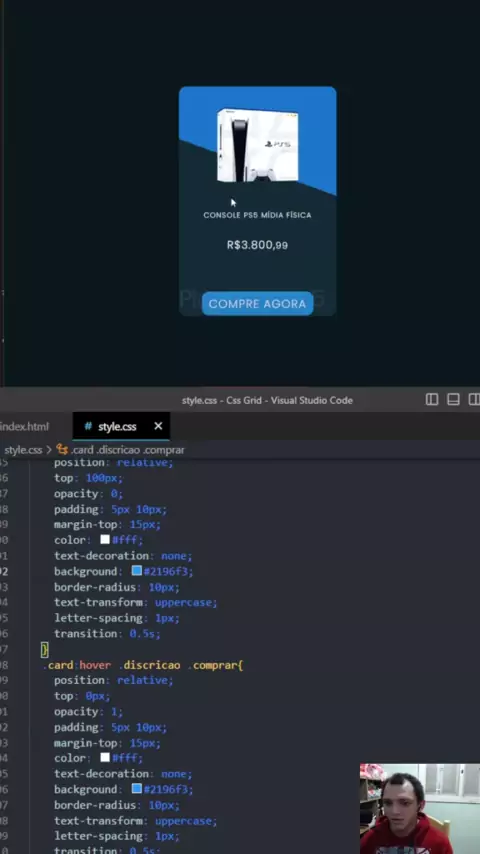Close the style.css tab

(158, 426)
